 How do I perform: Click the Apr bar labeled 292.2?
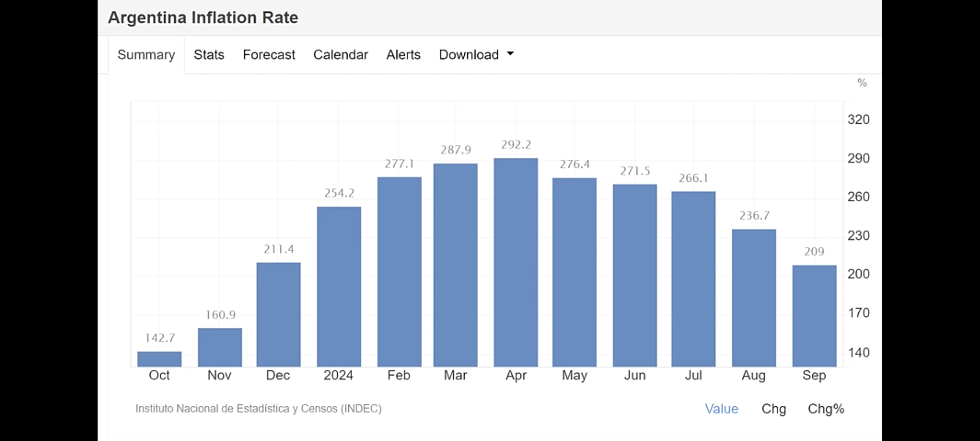516,262
